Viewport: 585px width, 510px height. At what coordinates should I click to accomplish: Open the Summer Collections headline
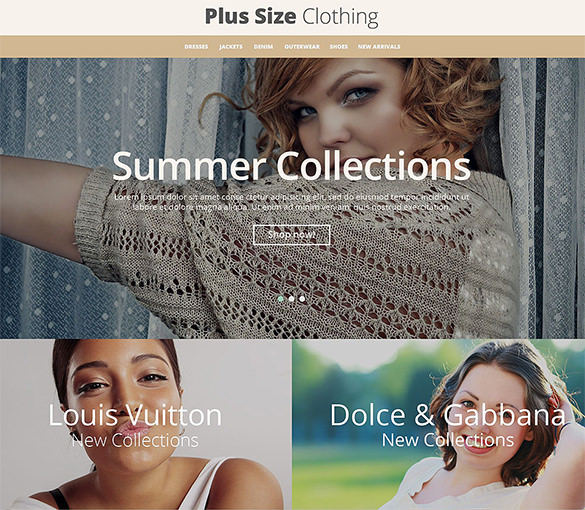tap(291, 166)
